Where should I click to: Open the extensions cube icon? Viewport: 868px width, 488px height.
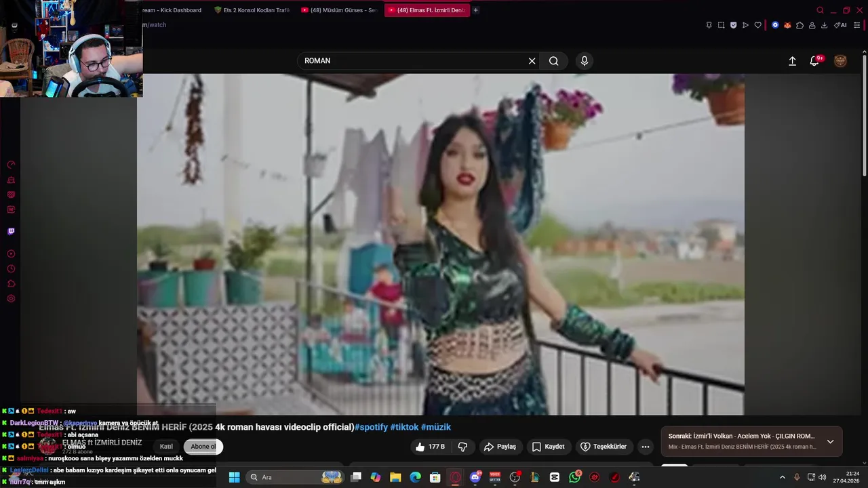coord(800,25)
